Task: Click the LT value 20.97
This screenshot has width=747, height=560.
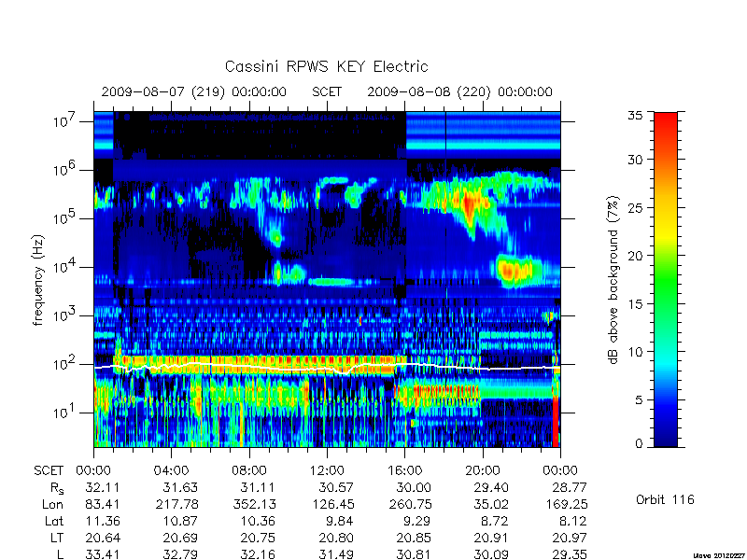Action: [570, 539]
